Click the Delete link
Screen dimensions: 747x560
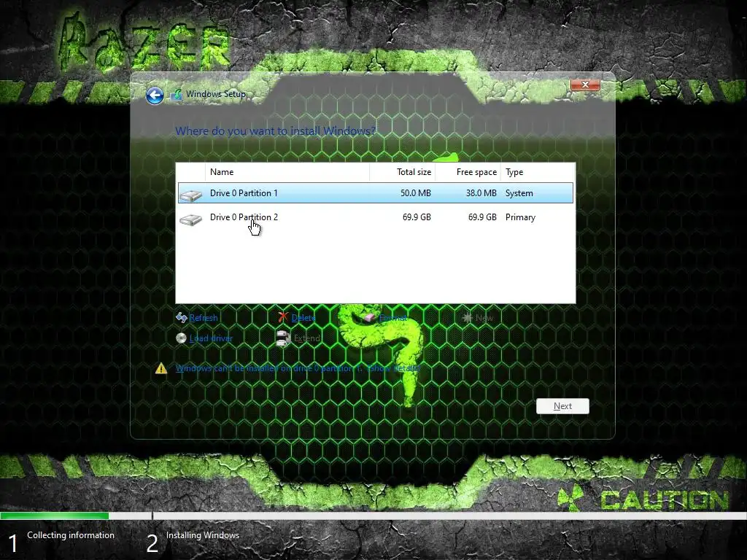303,318
